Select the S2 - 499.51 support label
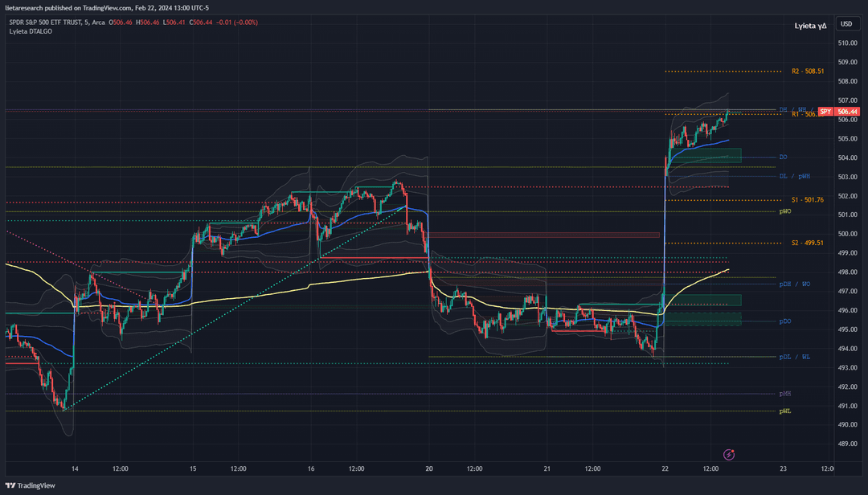The image size is (868, 495). click(x=808, y=243)
